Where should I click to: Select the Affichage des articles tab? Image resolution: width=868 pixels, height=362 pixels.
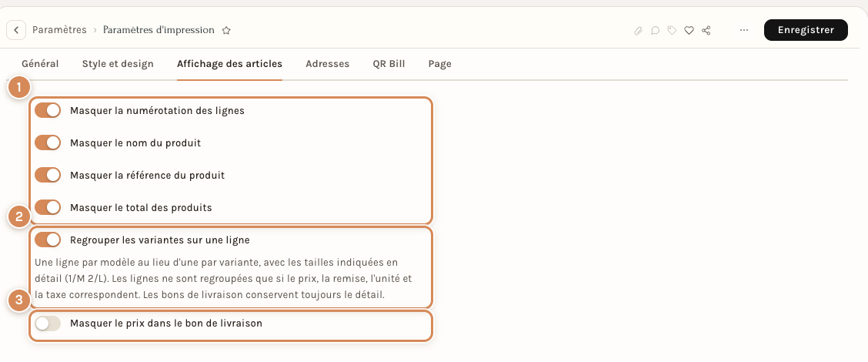tap(230, 64)
